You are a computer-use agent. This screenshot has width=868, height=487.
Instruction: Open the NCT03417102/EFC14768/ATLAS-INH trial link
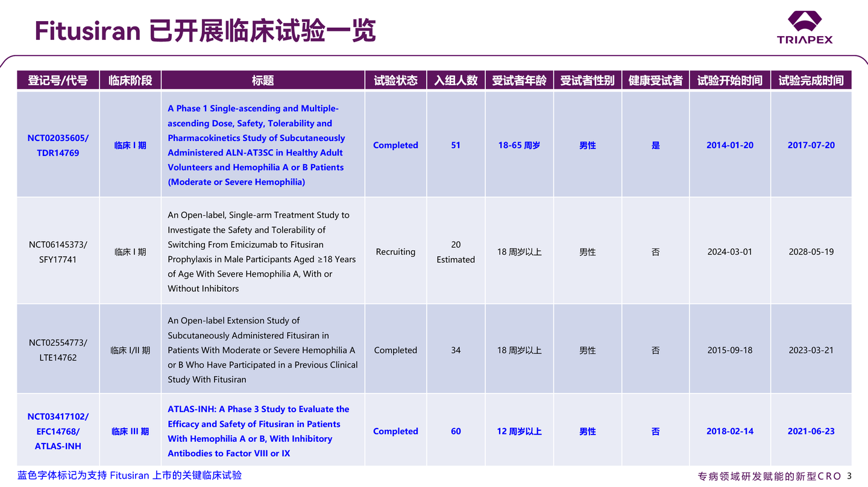coord(57,431)
